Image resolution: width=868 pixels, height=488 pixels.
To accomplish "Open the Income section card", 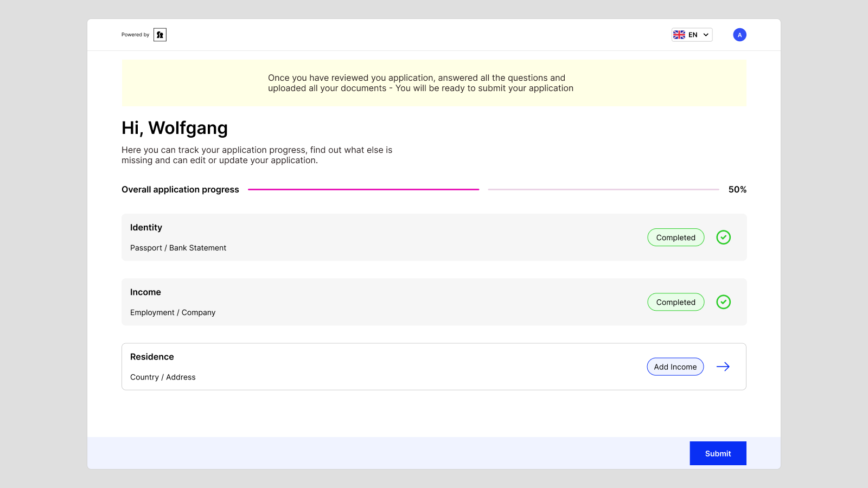I will click(434, 302).
